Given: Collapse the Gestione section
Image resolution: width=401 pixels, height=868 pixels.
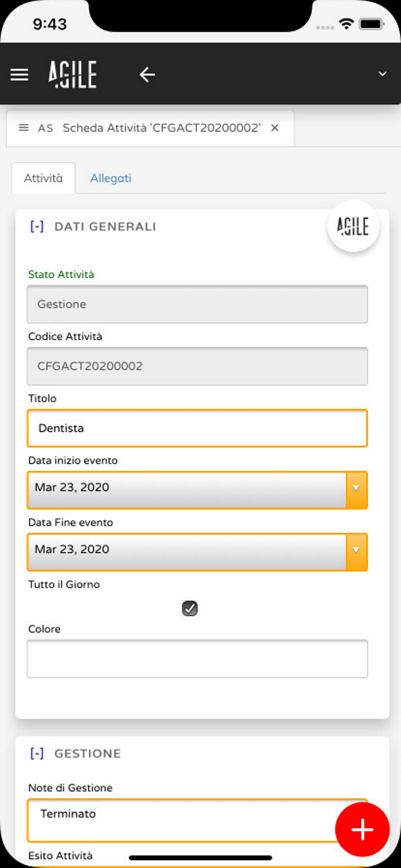Looking at the screenshot, I should point(37,753).
